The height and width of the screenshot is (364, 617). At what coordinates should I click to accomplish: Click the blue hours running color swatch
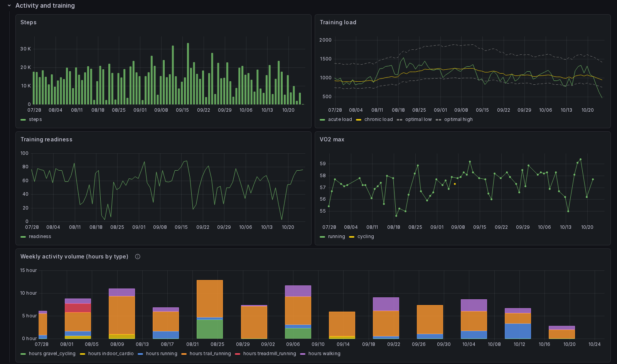point(140,354)
